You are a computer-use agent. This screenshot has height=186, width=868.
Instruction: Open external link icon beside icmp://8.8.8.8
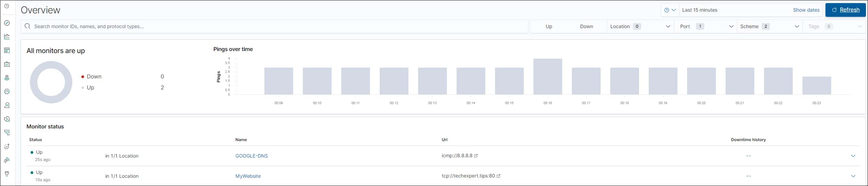point(476,156)
